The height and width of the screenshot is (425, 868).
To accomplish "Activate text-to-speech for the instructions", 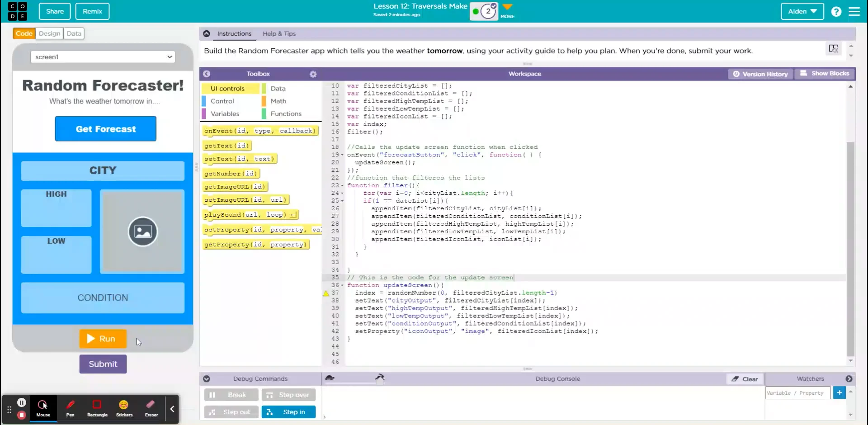I will [x=834, y=48].
